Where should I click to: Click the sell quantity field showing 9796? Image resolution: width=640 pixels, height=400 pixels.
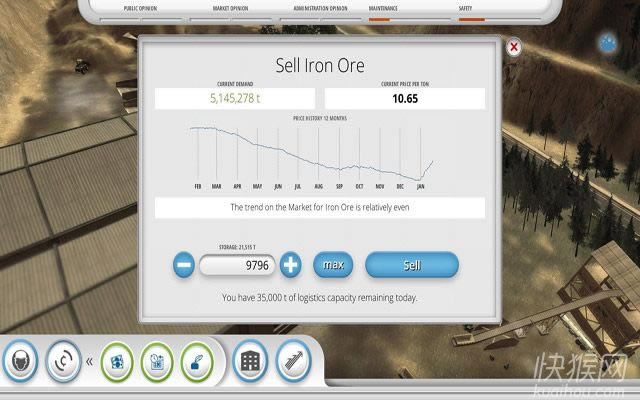click(237, 266)
